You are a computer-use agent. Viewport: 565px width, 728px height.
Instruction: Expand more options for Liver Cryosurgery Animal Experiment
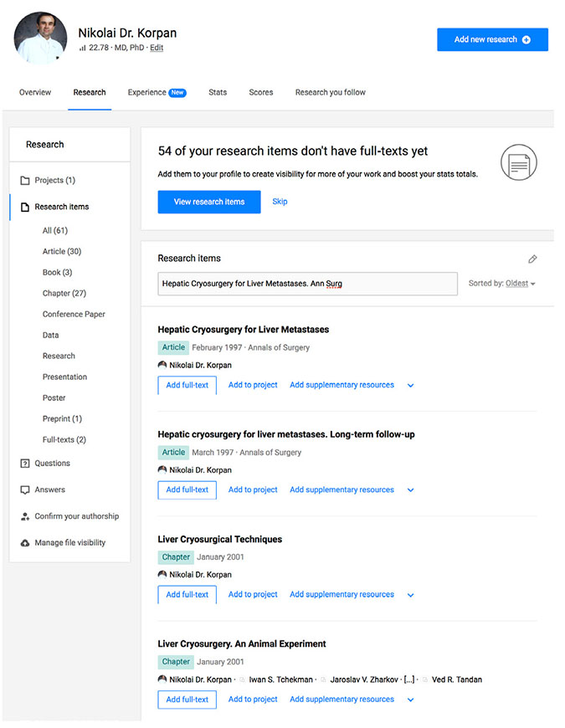pyautogui.click(x=410, y=700)
